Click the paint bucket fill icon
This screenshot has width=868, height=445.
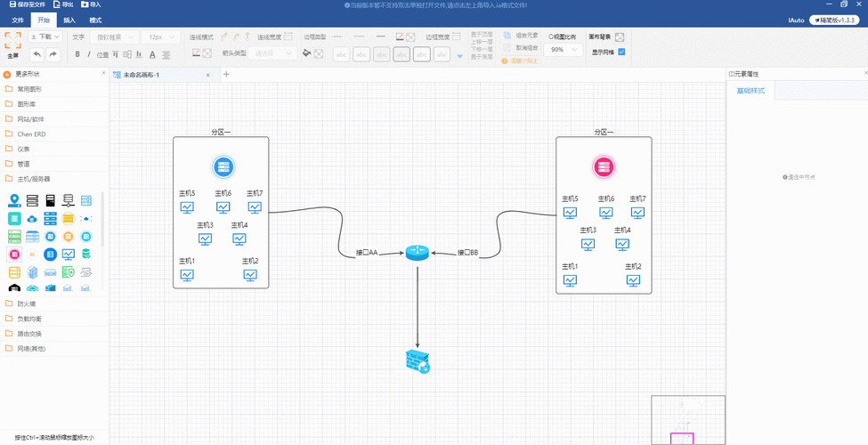point(307,53)
